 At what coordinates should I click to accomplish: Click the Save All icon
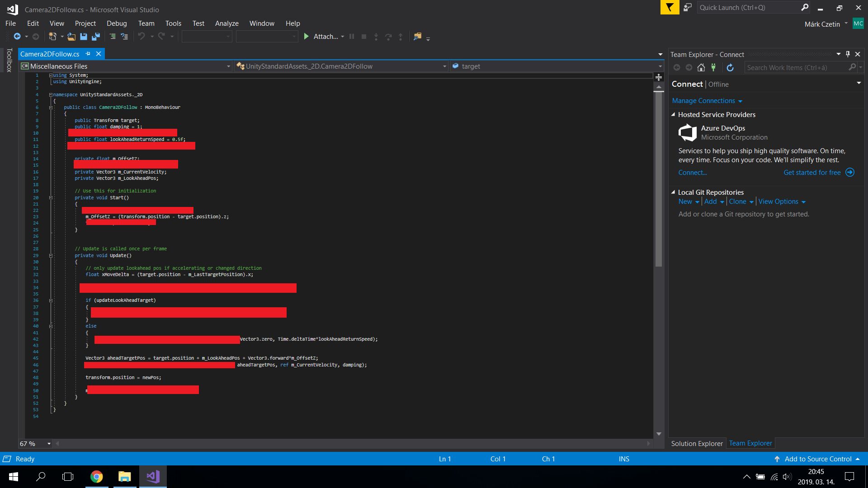coord(96,37)
